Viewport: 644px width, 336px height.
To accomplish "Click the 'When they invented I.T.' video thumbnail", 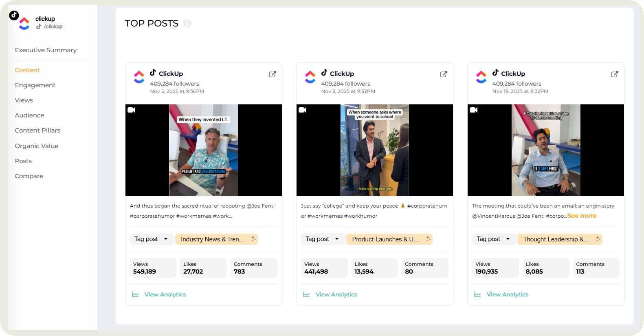I will click(x=203, y=150).
